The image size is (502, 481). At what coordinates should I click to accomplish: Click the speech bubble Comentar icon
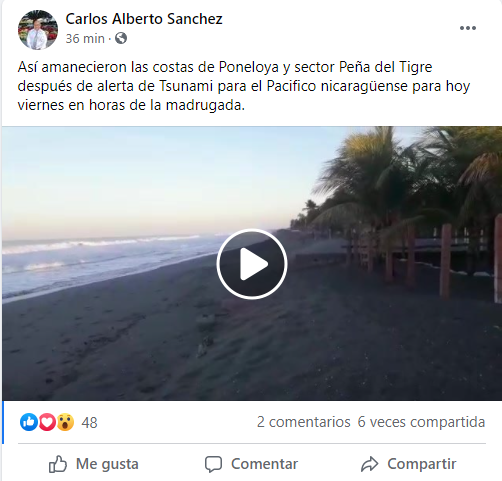213,464
